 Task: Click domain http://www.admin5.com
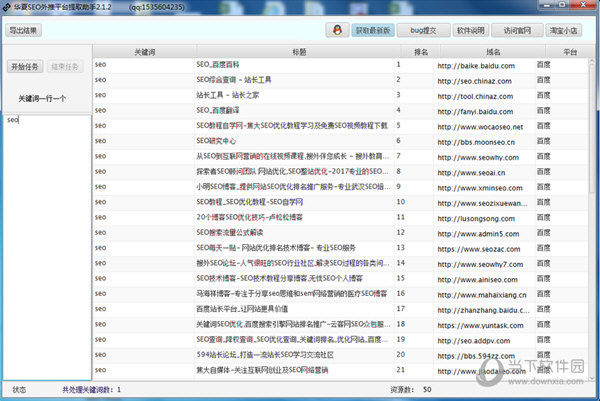tap(478, 234)
